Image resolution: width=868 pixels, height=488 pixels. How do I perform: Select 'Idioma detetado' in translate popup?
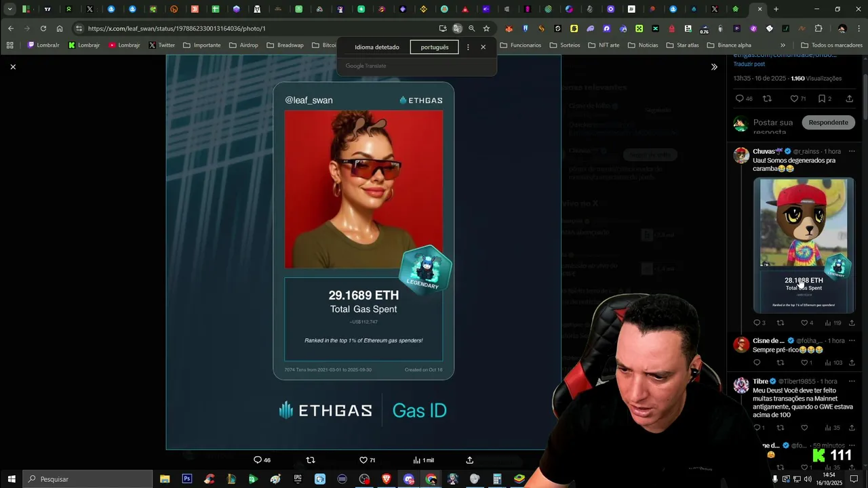tap(376, 47)
